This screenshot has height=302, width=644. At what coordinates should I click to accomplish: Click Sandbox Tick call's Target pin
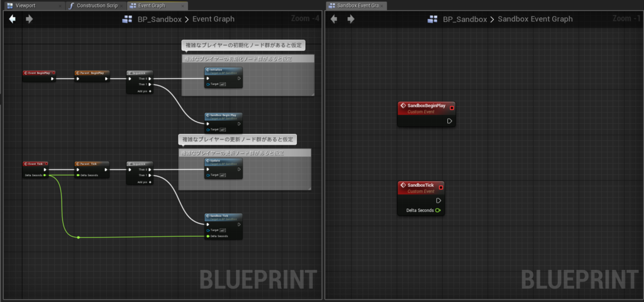click(x=208, y=230)
